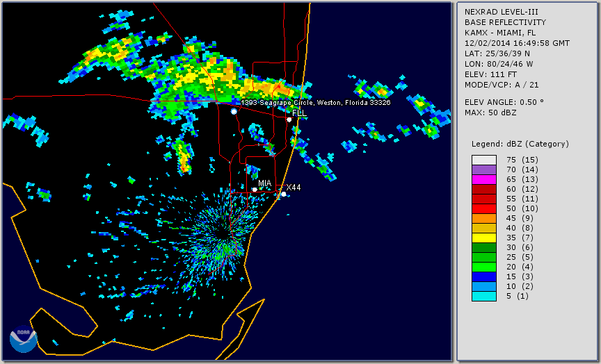The height and width of the screenshot is (364, 601).
Task: Click the 25 dBZ green legend swatch
Action: tap(484, 258)
